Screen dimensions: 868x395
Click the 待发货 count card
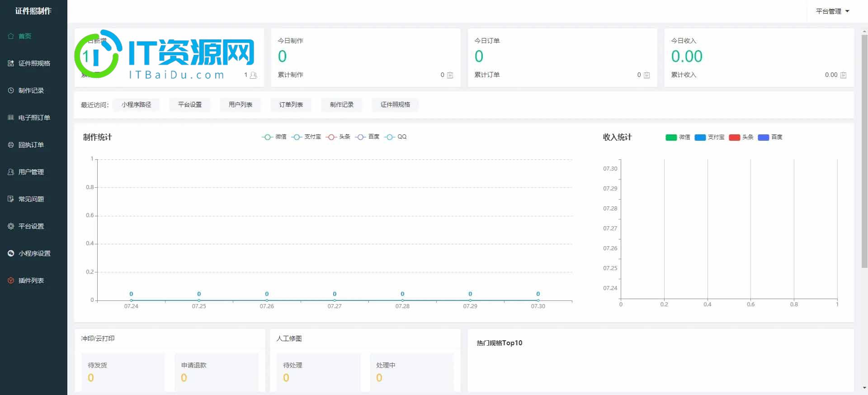pos(123,372)
